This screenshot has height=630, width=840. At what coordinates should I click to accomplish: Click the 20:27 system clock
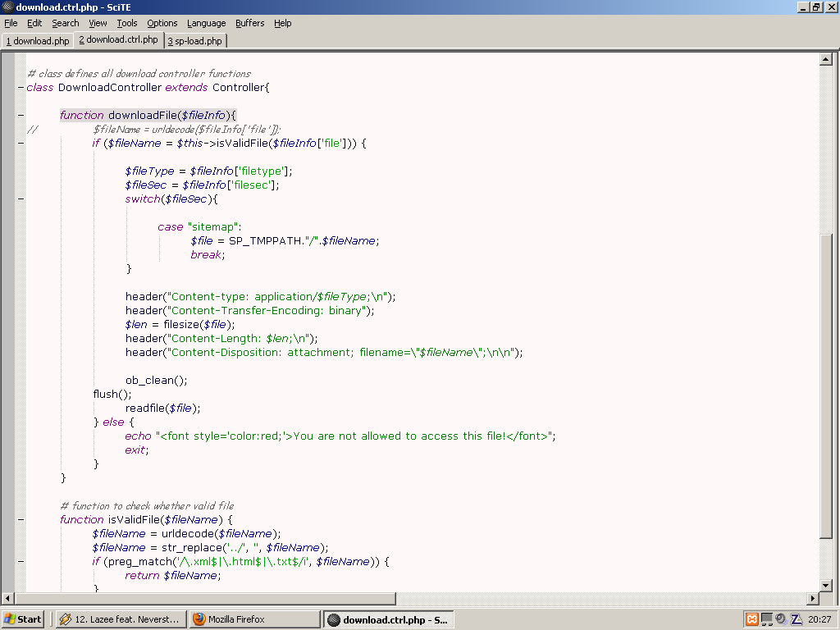(x=819, y=619)
